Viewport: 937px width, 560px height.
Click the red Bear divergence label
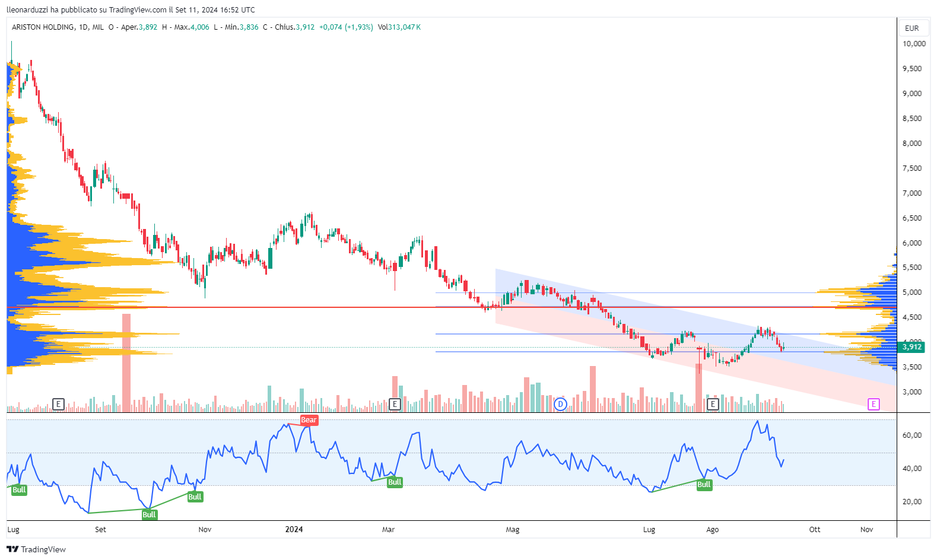pyautogui.click(x=309, y=420)
